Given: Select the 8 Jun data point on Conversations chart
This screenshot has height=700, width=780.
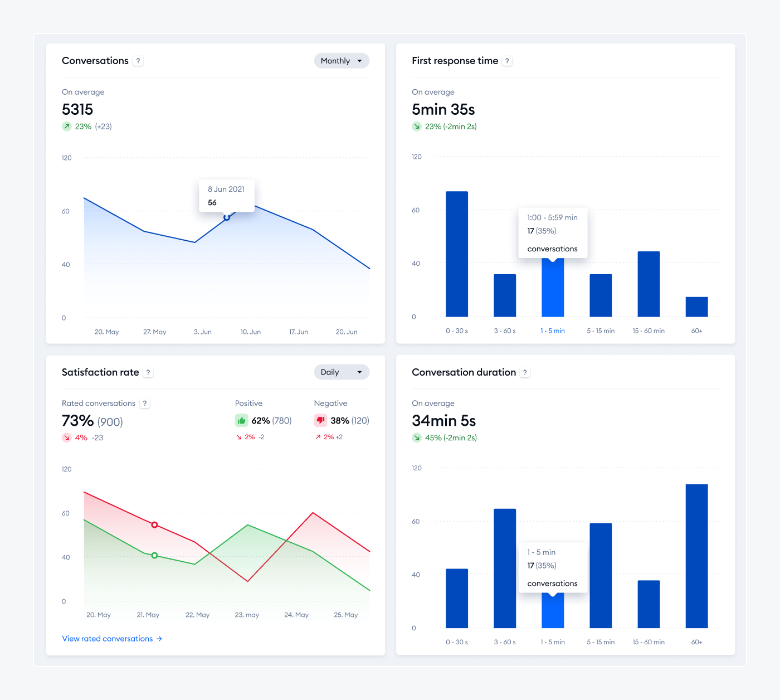Looking at the screenshot, I should (227, 217).
